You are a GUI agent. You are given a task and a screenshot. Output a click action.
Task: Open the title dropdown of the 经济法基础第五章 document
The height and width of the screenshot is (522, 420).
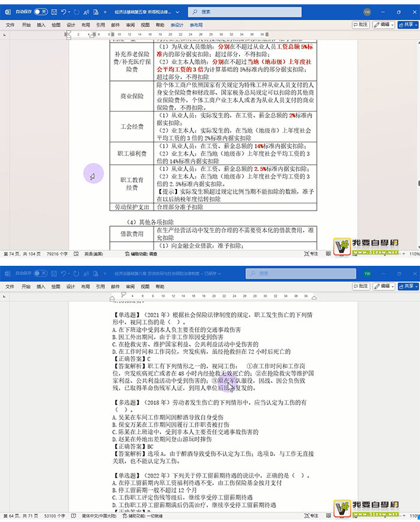178,12
